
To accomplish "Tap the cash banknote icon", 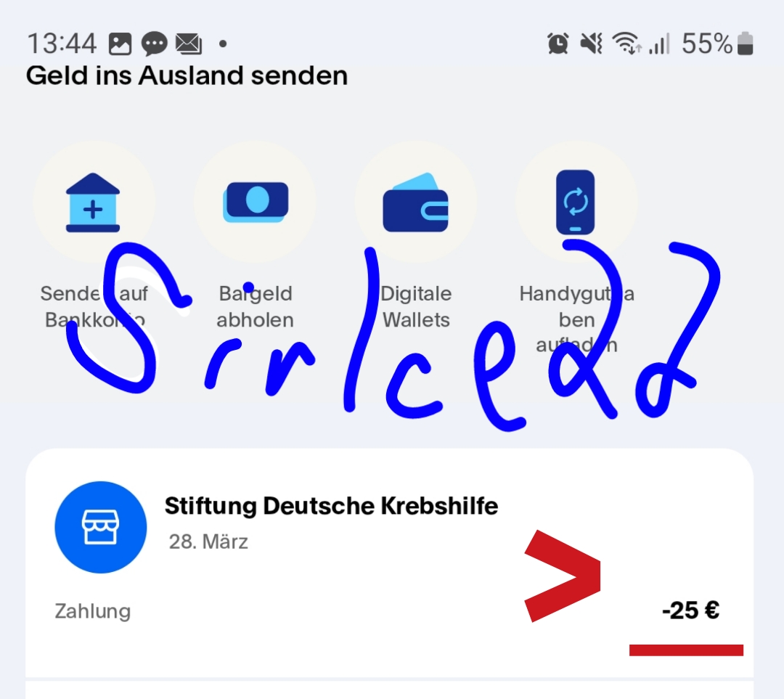I will coord(256,202).
